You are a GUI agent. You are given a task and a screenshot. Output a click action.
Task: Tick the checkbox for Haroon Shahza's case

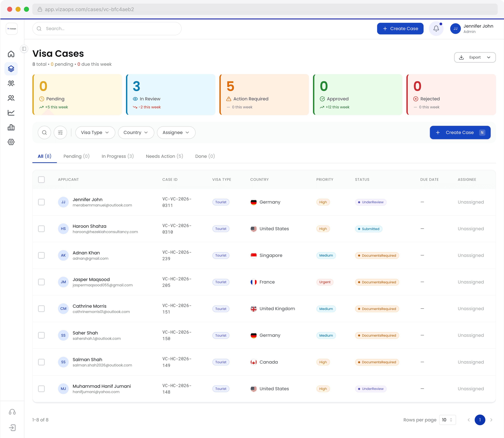coord(42,229)
